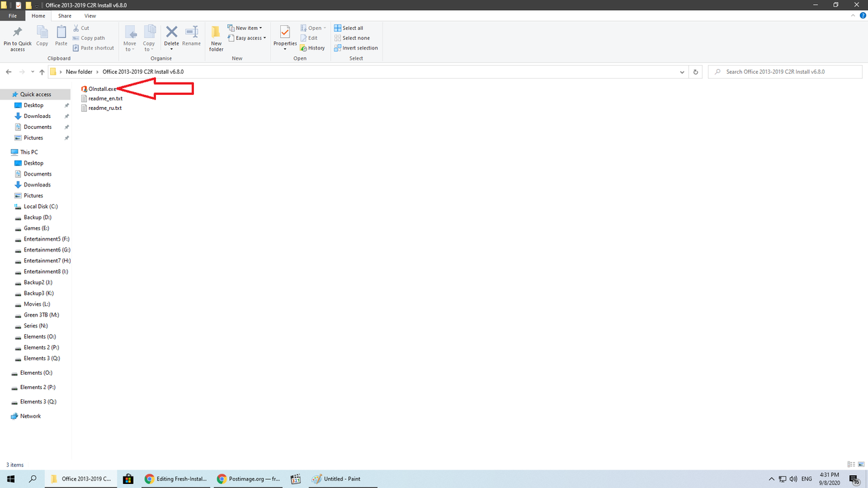Refresh the current folder view

[696, 71]
